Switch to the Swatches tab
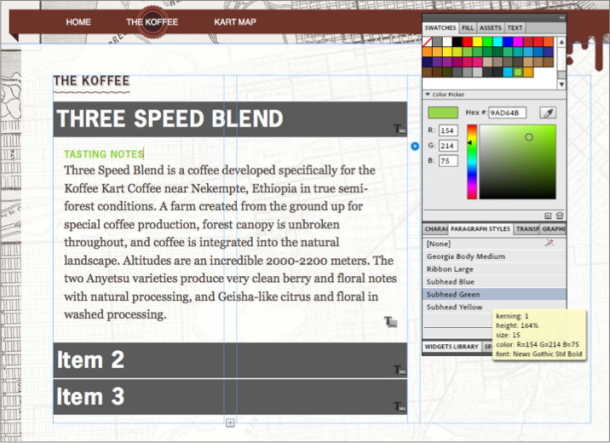Image resolution: width=610 pixels, height=443 pixels. point(440,28)
